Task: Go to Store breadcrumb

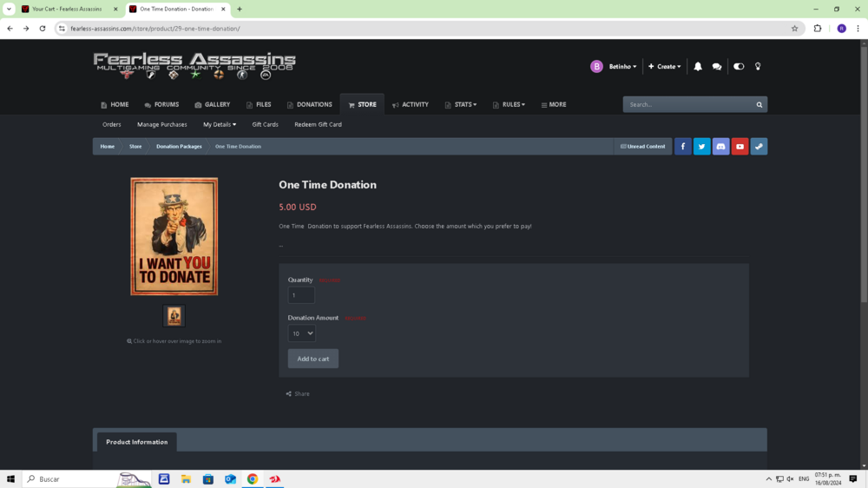Action: 135,146
